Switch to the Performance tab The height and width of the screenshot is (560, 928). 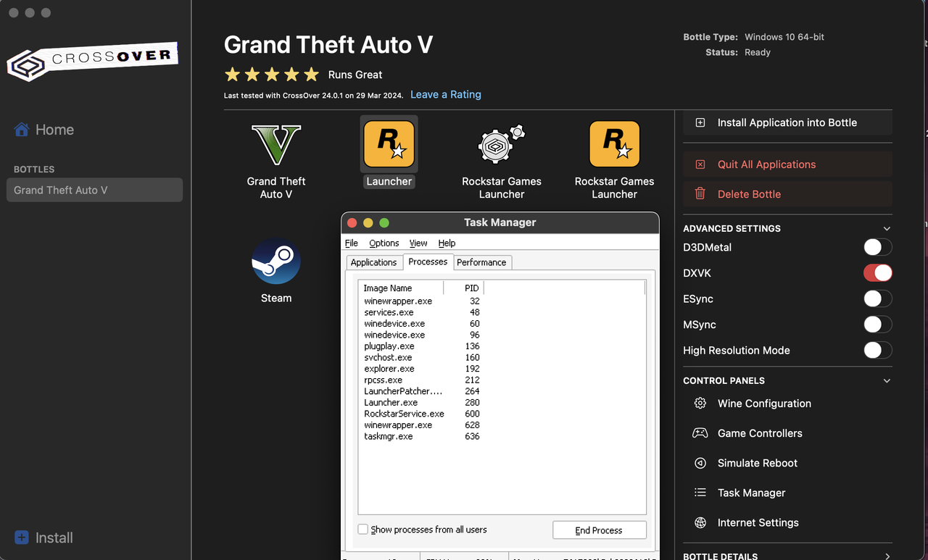[x=481, y=262]
